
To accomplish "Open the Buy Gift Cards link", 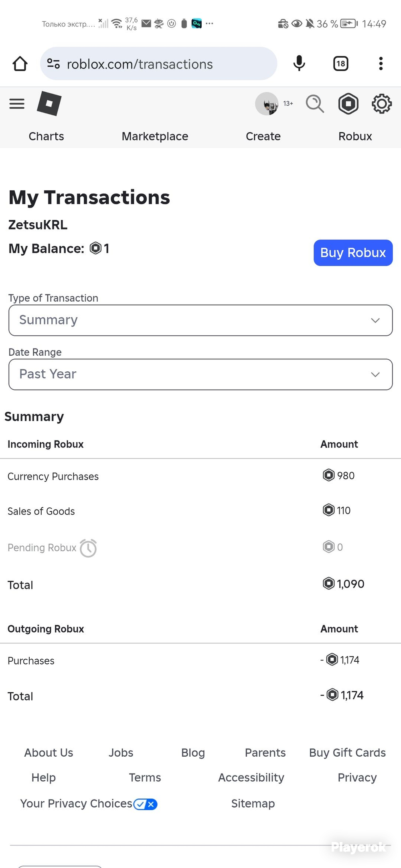I will click(347, 753).
